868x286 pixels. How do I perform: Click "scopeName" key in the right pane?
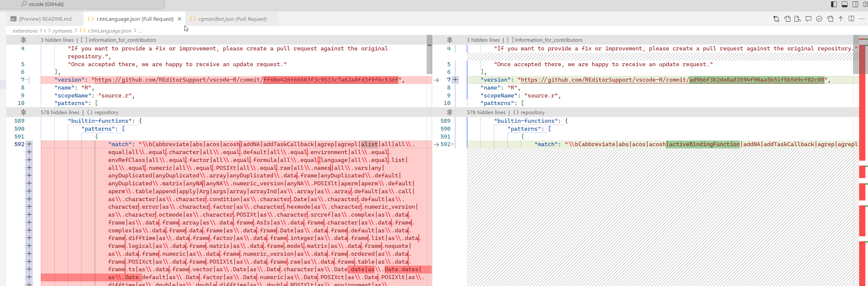click(x=499, y=95)
